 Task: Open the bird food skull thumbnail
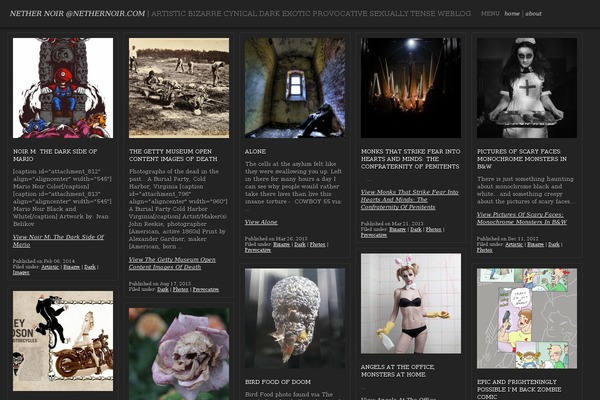(295, 318)
